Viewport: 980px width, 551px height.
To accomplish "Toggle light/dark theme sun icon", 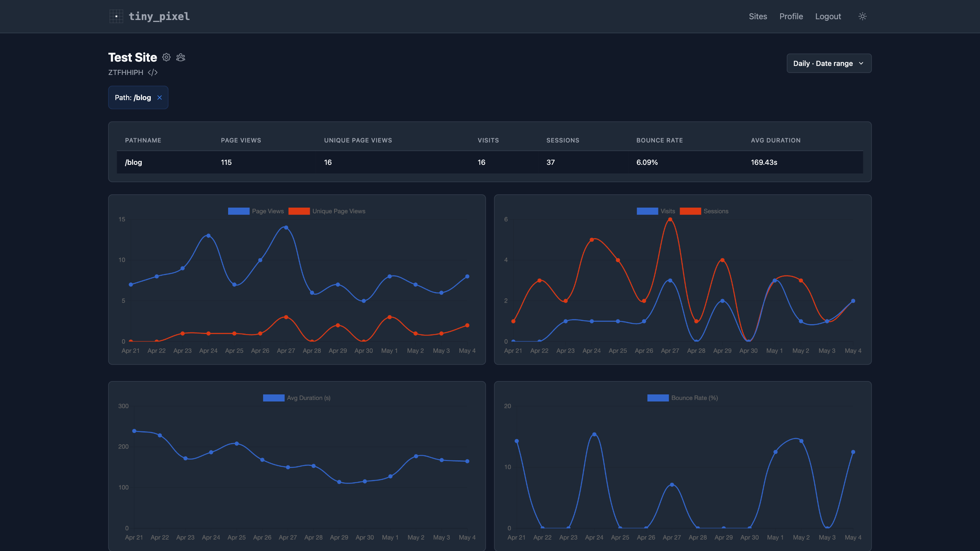I will click(x=862, y=16).
